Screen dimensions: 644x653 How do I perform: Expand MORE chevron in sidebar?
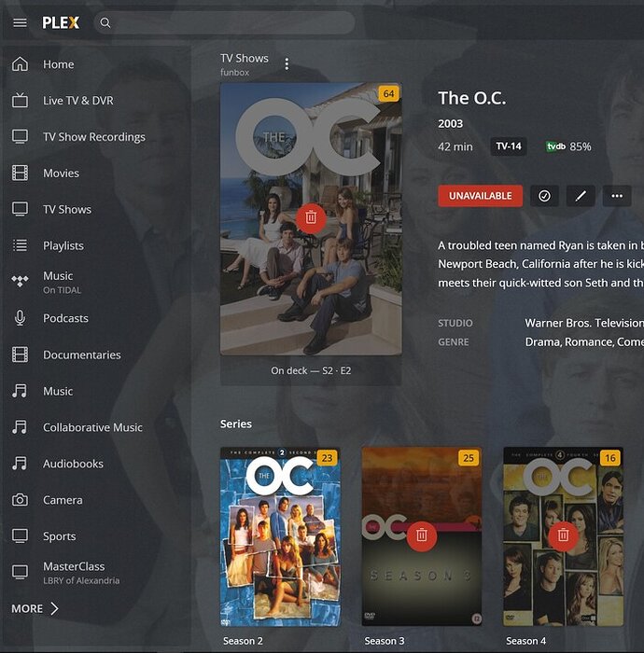pyautogui.click(x=54, y=608)
